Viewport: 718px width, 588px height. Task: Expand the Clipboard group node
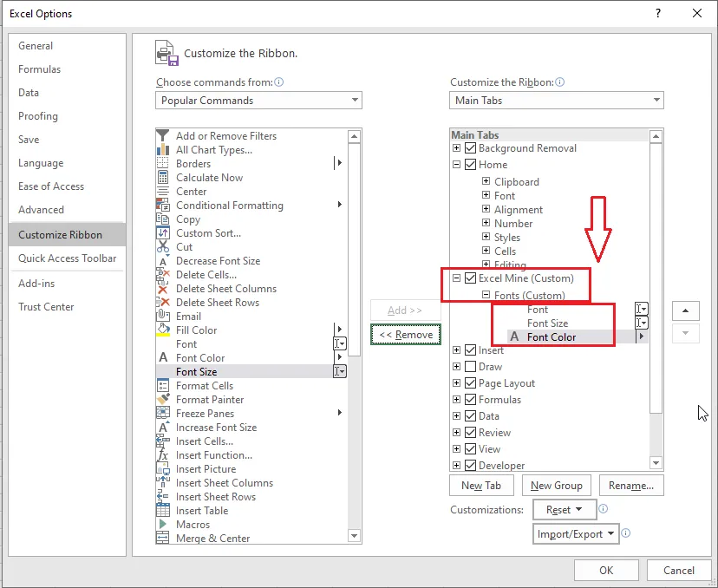click(486, 181)
